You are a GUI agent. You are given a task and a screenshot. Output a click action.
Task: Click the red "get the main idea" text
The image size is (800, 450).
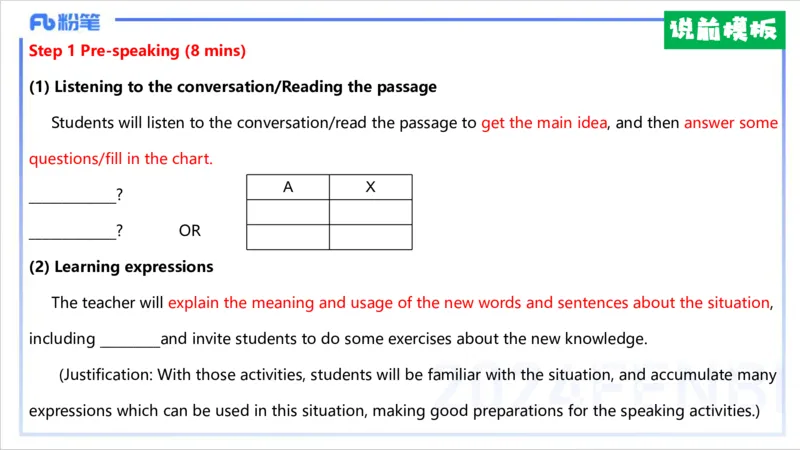546,123
